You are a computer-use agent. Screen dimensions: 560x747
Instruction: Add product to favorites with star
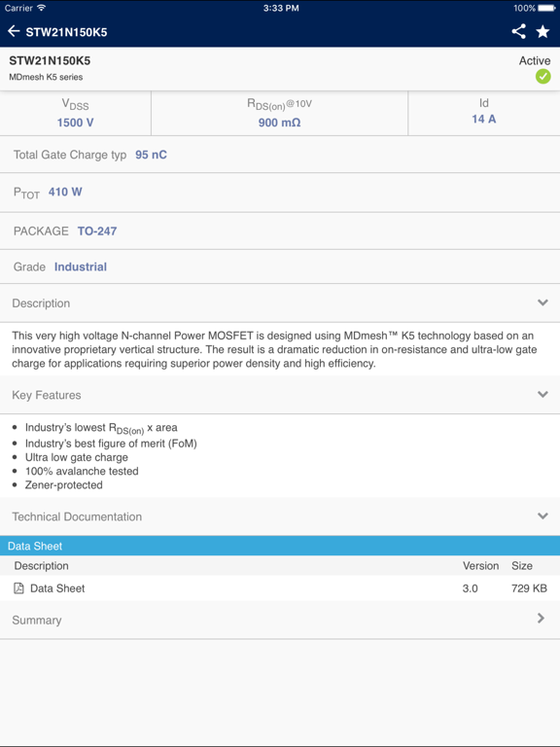click(x=542, y=32)
